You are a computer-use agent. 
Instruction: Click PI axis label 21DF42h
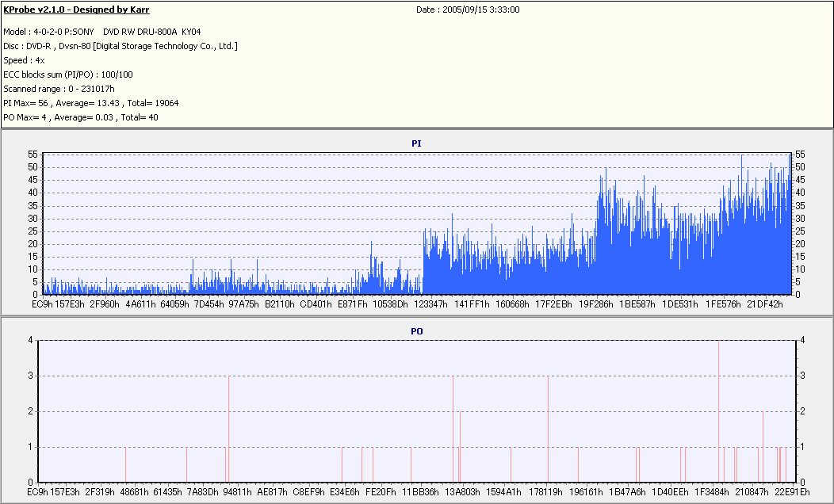tap(765, 304)
